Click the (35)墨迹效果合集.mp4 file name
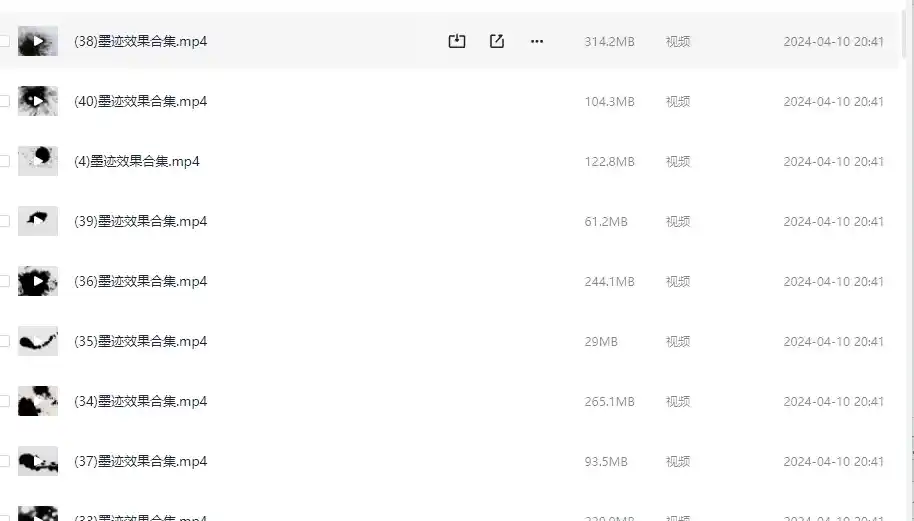 [141, 341]
